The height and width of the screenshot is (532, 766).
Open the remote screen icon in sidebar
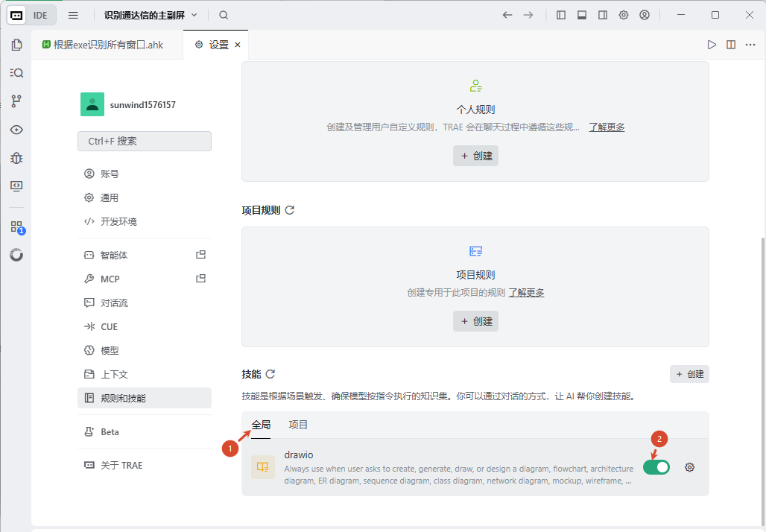[16, 186]
